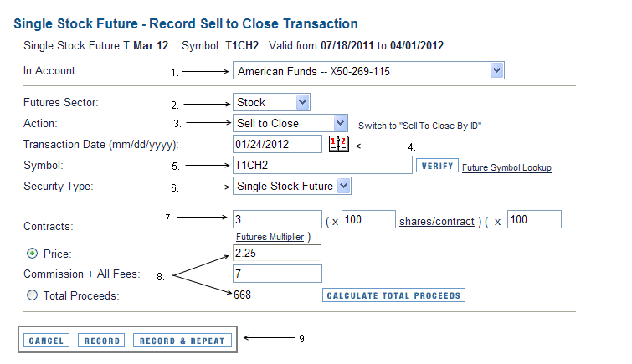632x364 pixels.
Task: Focus the Transaction Date input field
Action: click(x=277, y=144)
